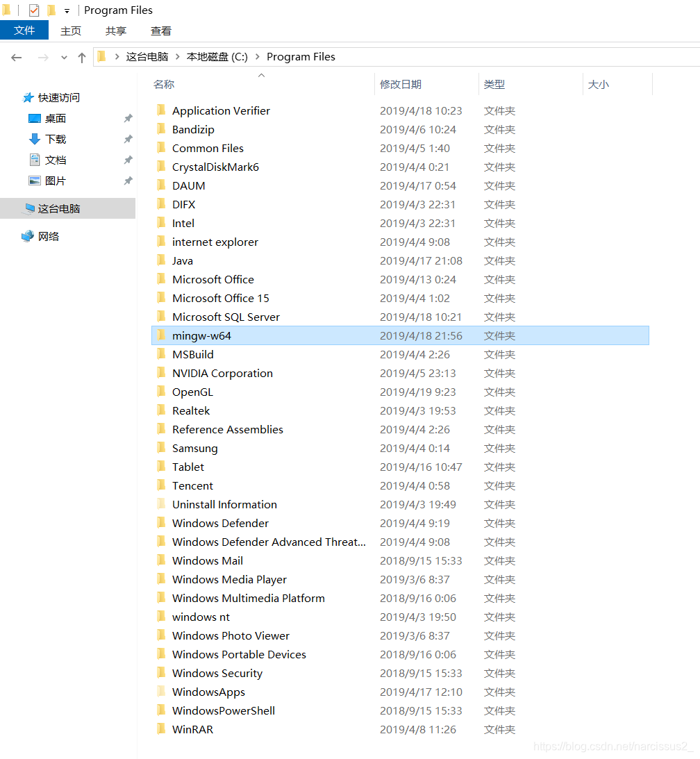Switch to the 共享 ribbon tab
Screen dimensions: 700x759
[116, 31]
